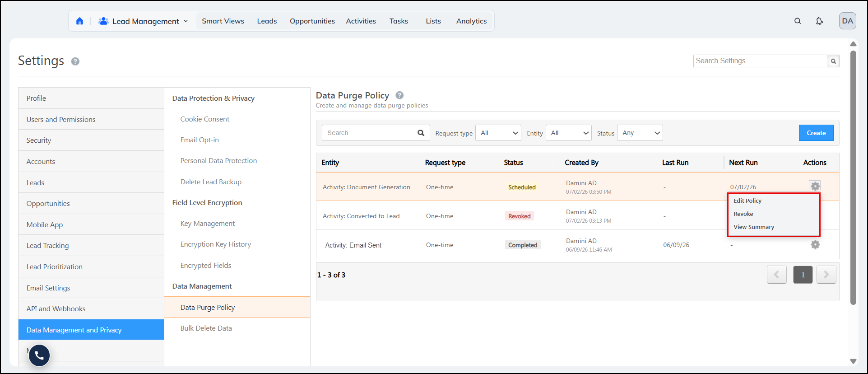
Task: Open the Lists tab
Action: coord(433,21)
